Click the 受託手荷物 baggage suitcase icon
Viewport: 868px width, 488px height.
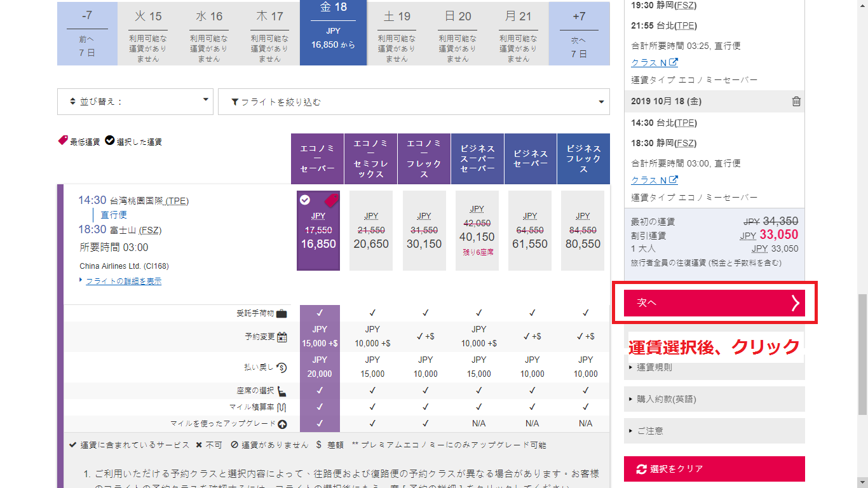[x=281, y=313]
